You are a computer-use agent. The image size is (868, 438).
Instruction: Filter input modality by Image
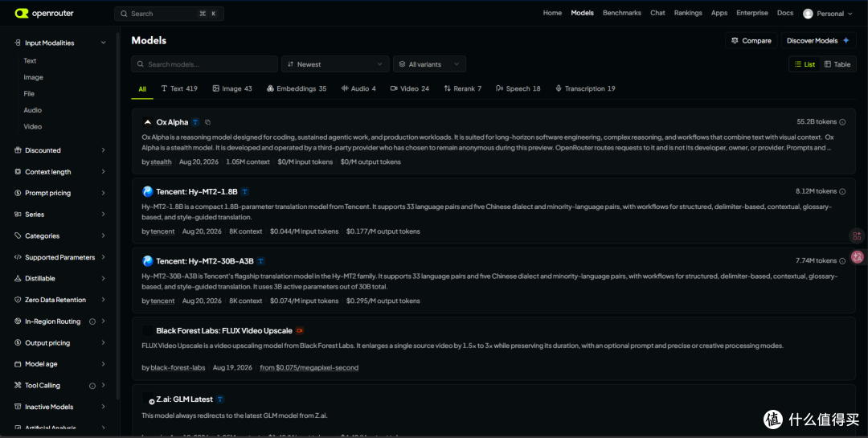click(33, 77)
